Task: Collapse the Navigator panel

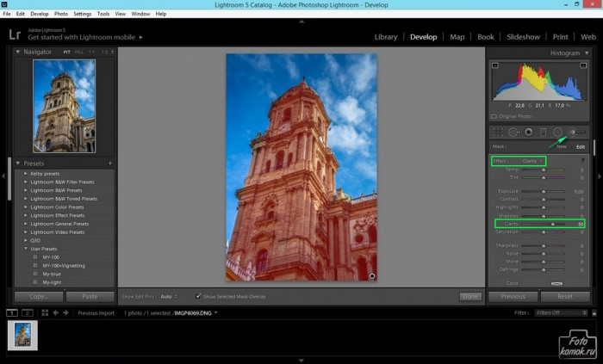Action: (x=18, y=52)
